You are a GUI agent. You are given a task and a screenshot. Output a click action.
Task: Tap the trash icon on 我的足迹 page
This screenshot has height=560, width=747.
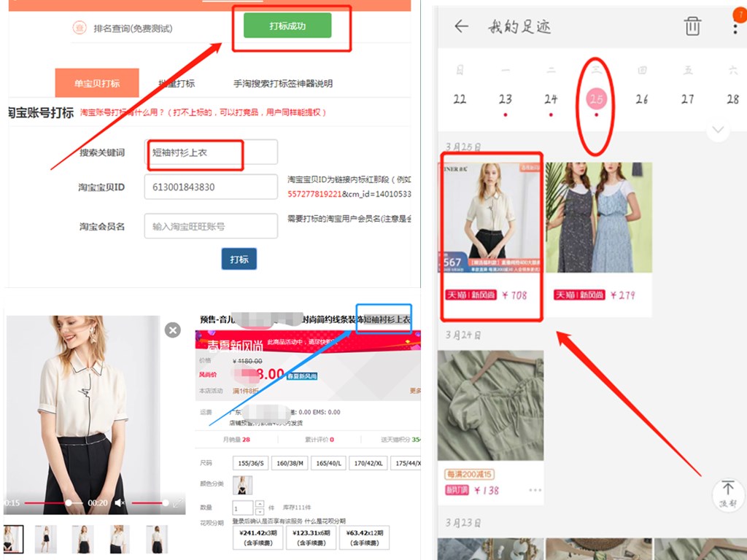[x=692, y=26]
